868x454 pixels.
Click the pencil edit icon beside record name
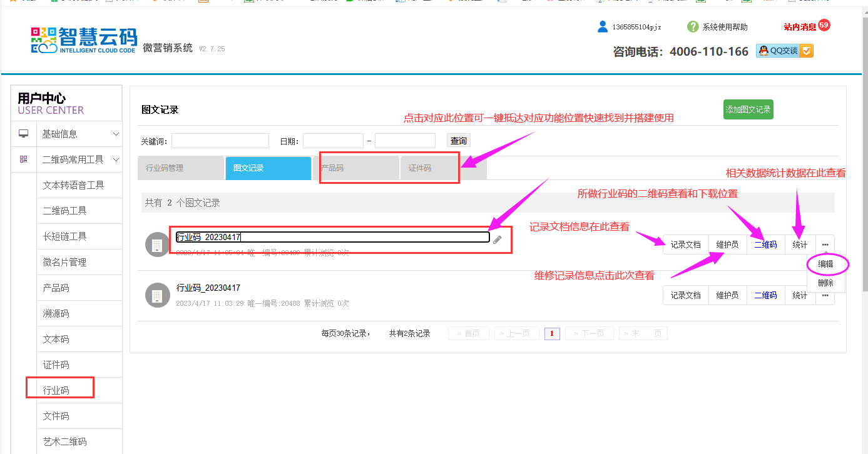tap(498, 240)
